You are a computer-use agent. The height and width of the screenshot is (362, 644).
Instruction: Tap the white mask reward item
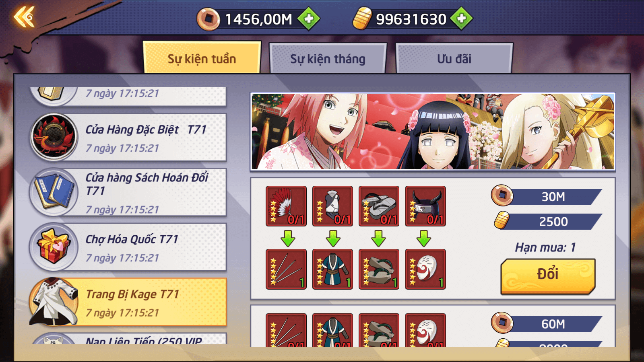pyautogui.click(x=425, y=269)
